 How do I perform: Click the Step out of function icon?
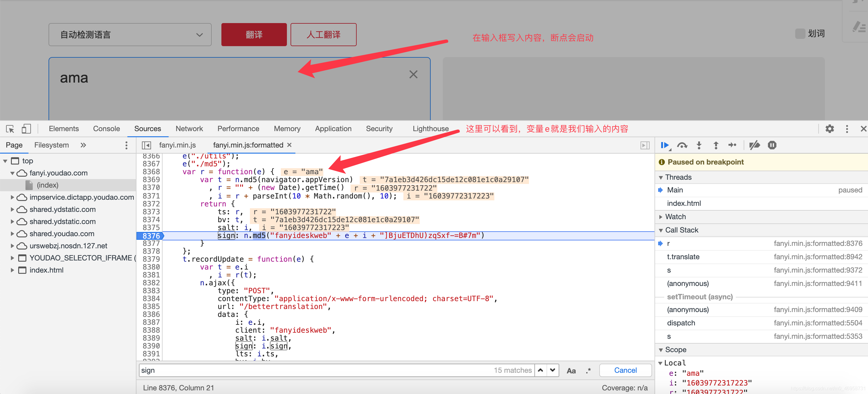[716, 145]
